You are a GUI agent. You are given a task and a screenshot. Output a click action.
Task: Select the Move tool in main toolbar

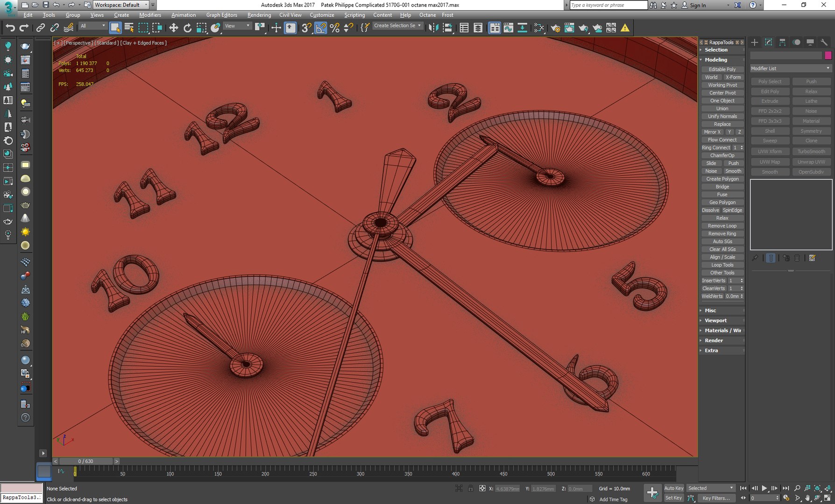click(173, 28)
